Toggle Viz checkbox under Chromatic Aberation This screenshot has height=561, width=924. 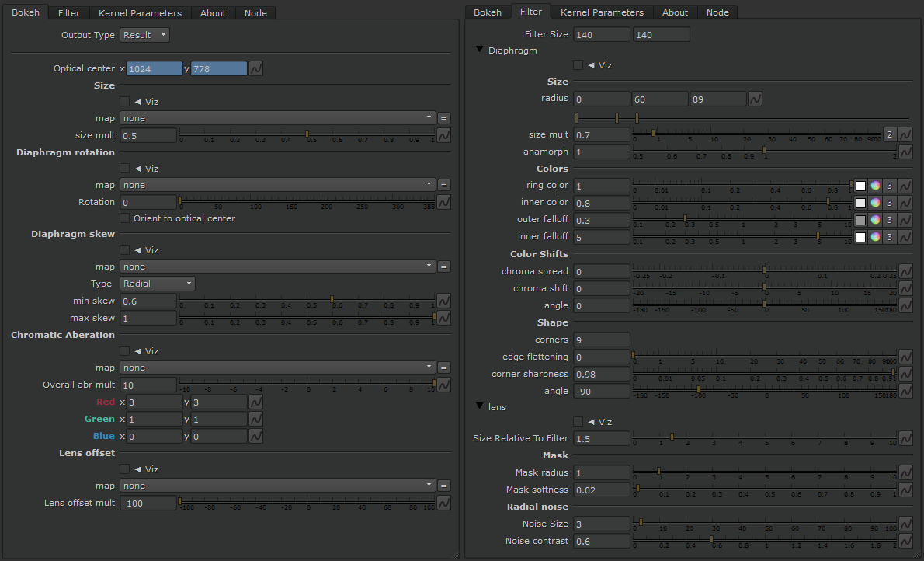(125, 351)
